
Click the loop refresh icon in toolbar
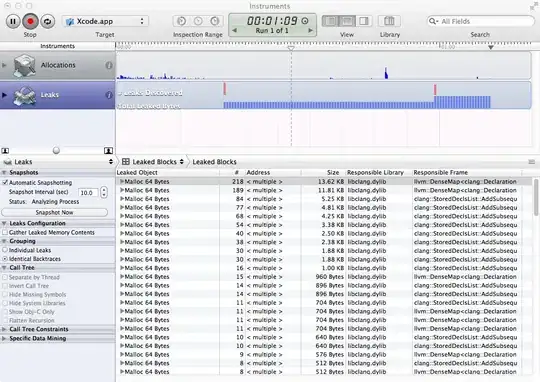[48, 21]
